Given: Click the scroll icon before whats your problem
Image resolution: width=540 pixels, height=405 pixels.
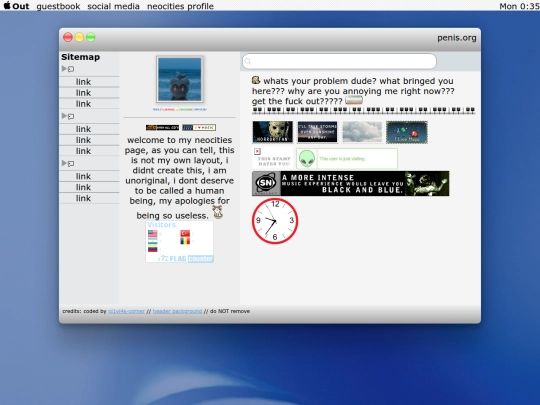Looking at the screenshot, I should click(256, 80).
